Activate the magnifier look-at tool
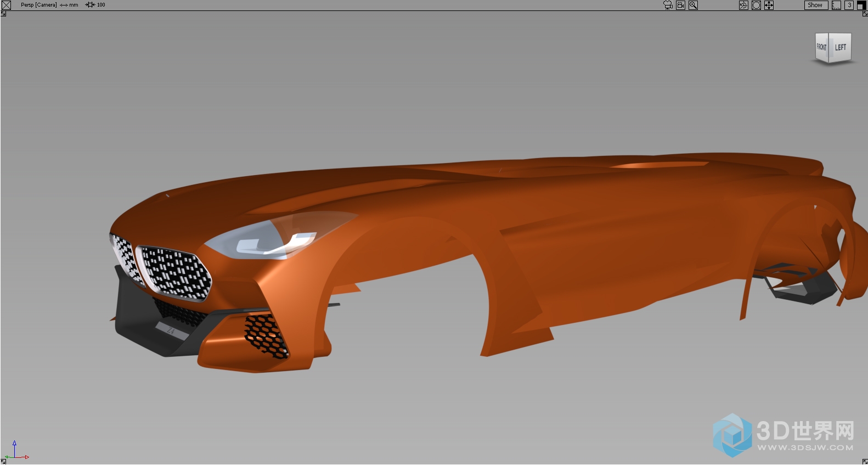This screenshot has width=868, height=465. coord(693,5)
